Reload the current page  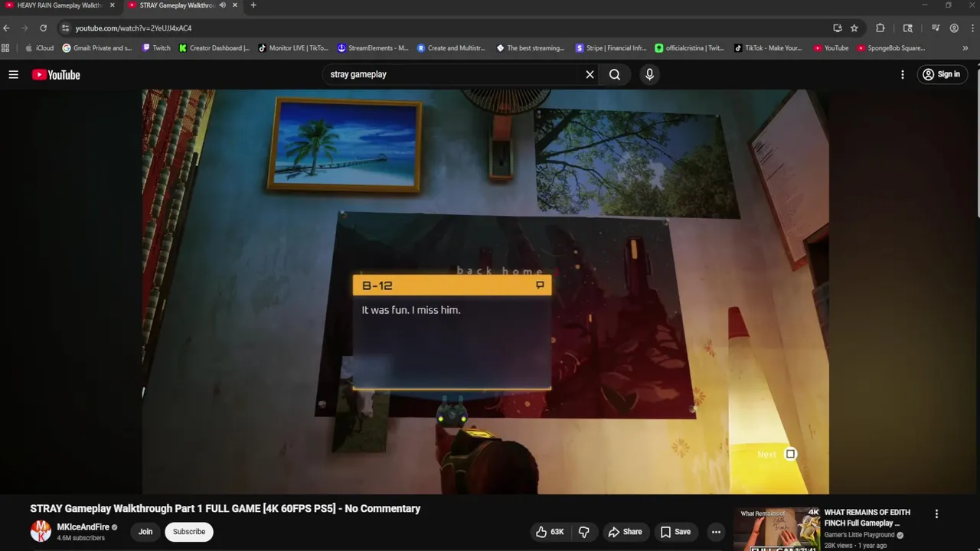tap(43, 28)
